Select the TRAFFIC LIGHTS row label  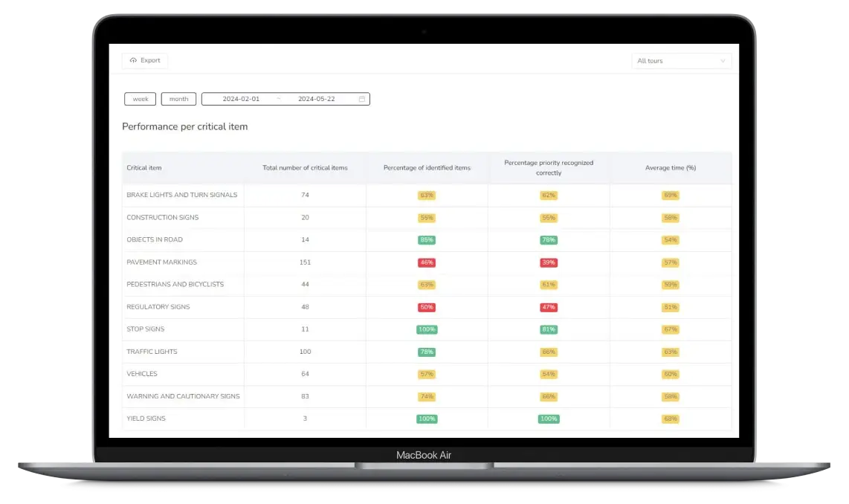[152, 352]
